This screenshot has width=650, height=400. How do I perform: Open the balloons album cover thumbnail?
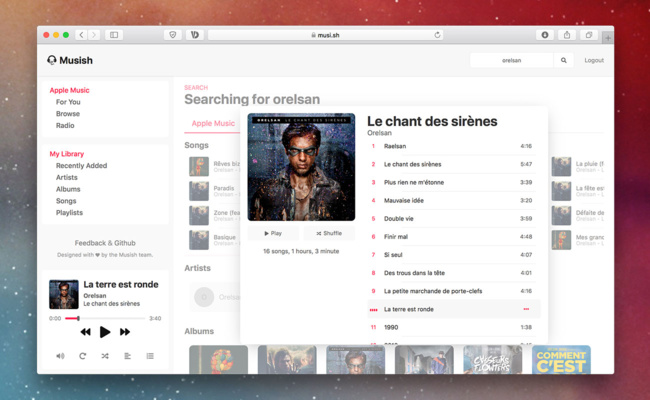point(218,359)
